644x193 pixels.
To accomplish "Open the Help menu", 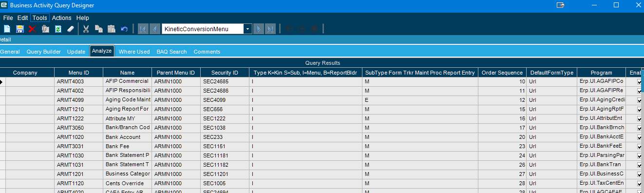I will pos(83,18).
